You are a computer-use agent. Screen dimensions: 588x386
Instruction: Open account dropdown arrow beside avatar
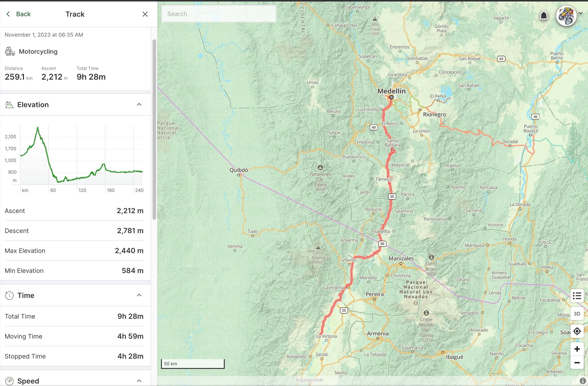[x=580, y=13]
